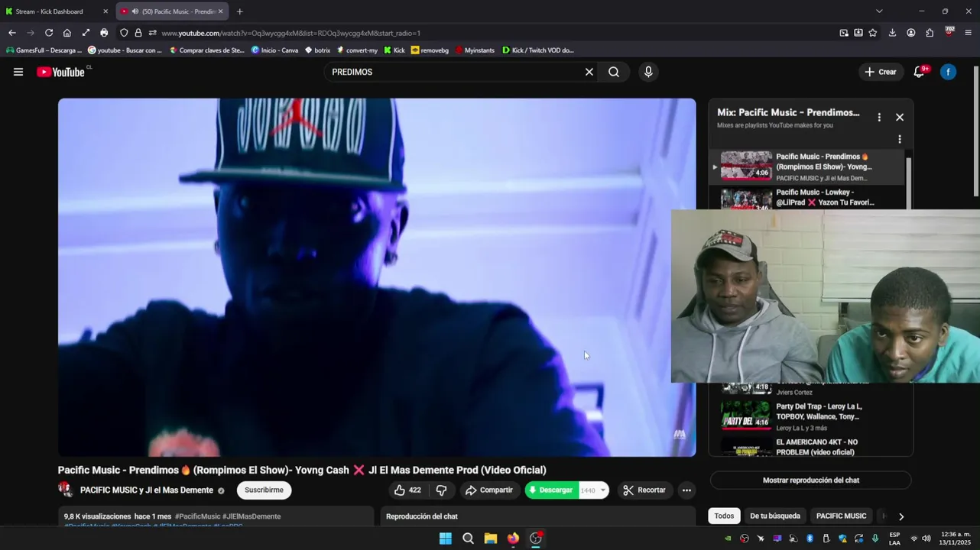Click Mostrar reproducción del chat
Image resolution: width=980 pixels, height=550 pixels.
[810, 480]
